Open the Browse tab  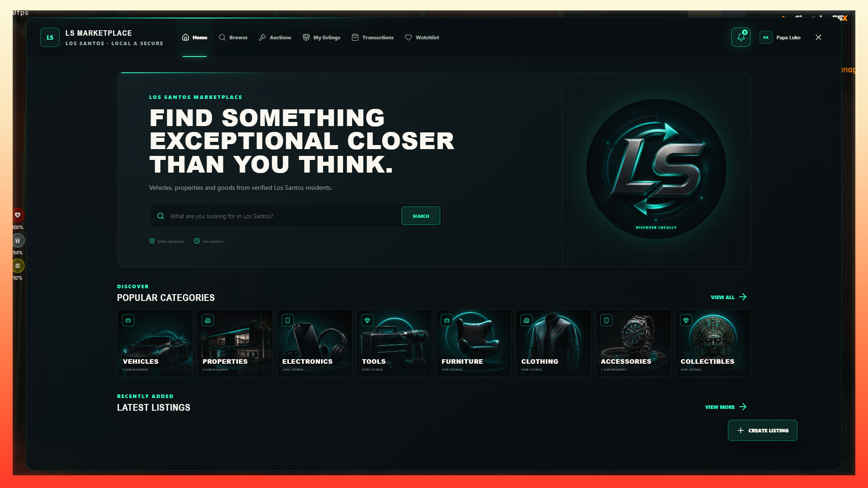click(233, 38)
